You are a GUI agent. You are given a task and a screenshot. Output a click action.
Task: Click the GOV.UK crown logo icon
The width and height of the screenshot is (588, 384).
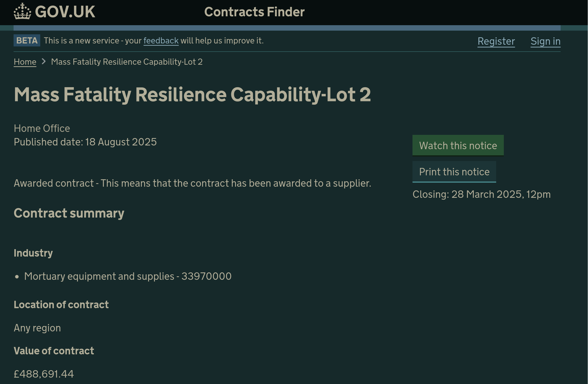click(22, 11)
